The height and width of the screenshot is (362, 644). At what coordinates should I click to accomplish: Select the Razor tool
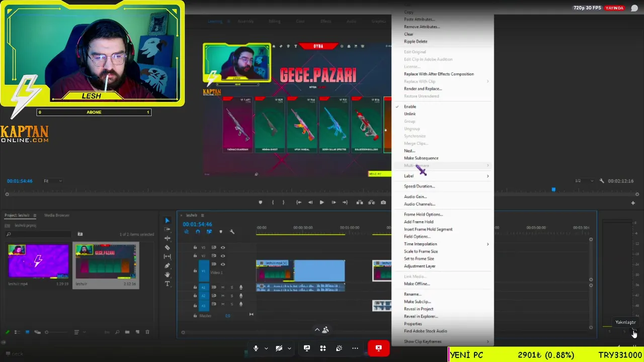(168, 247)
